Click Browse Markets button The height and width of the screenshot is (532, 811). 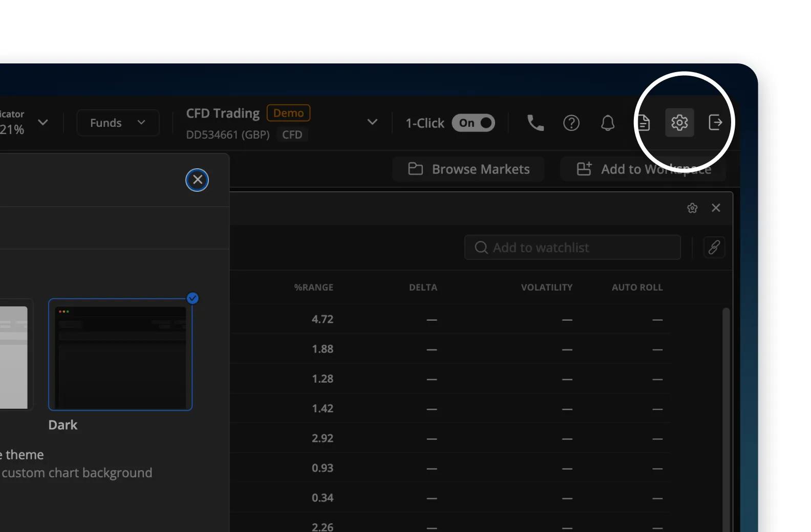(468, 169)
